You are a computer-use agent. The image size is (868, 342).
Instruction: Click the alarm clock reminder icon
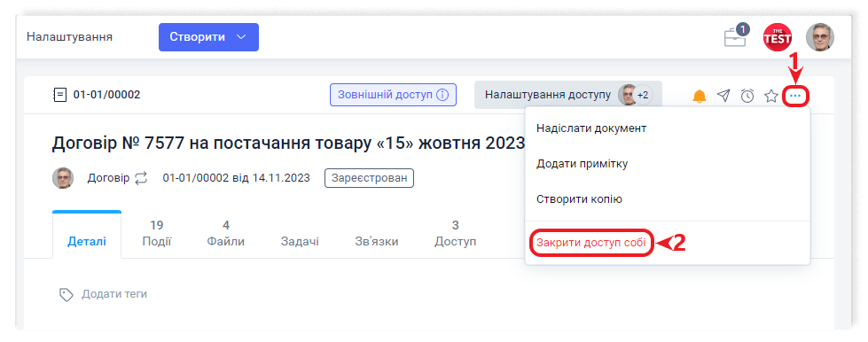pyautogui.click(x=747, y=96)
